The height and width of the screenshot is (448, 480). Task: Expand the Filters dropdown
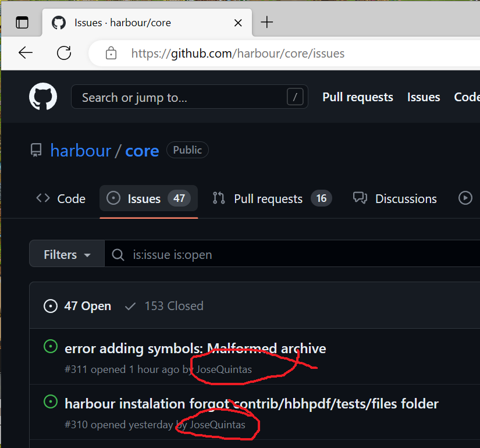point(67,255)
